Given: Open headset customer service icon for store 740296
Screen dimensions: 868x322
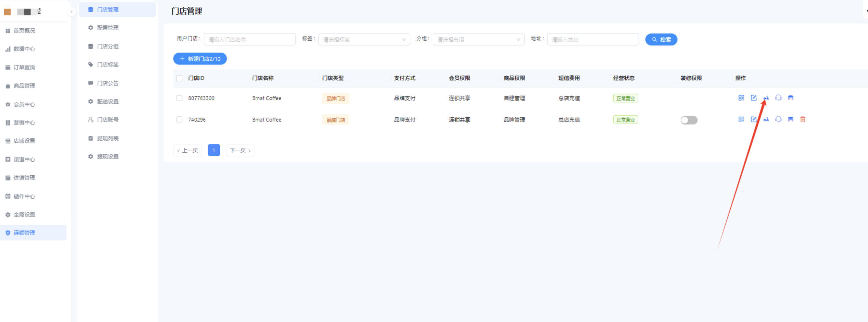Looking at the screenshot, I should tap(778, 119).
